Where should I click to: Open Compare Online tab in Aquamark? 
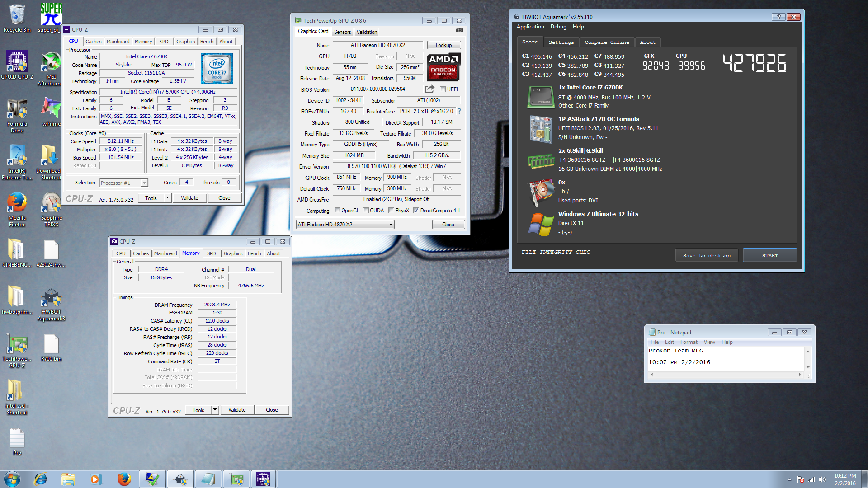tap(607, 42)
